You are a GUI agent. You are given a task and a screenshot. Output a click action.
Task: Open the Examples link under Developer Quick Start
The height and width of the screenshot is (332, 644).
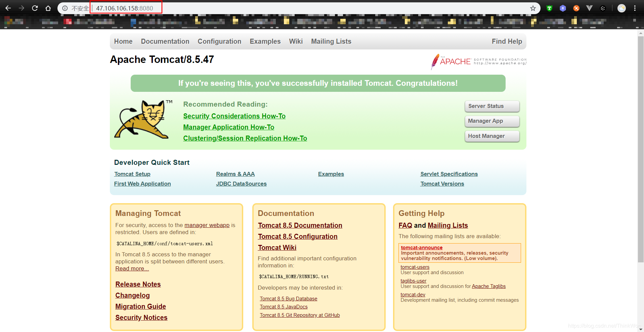pyautogui.click(x=331, y=174)
